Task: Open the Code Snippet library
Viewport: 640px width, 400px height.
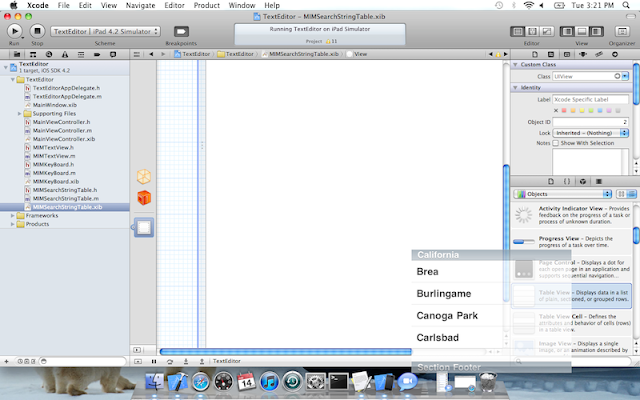Action: click(567, 181)
